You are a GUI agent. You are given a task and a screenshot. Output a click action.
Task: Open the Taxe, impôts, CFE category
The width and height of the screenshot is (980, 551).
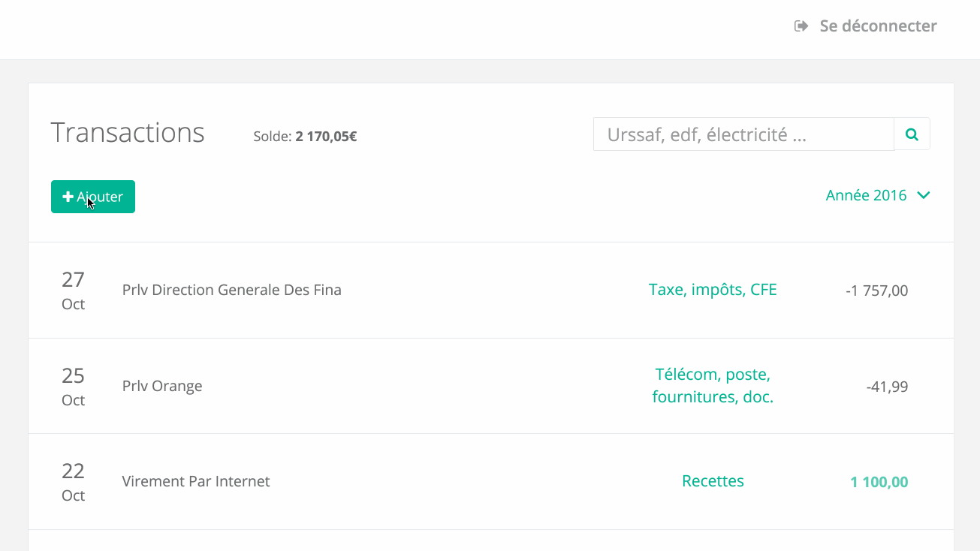pyautogui.click(x=713, y=290)
